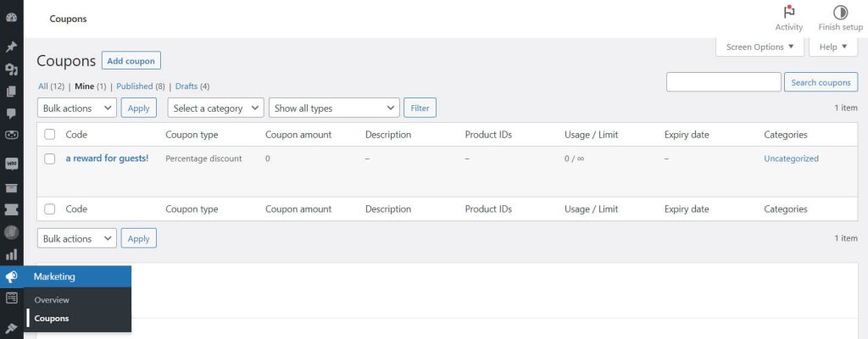Click the Finish setup circle icon
Viewport: 868px width, 339px height.
point(840,13)
